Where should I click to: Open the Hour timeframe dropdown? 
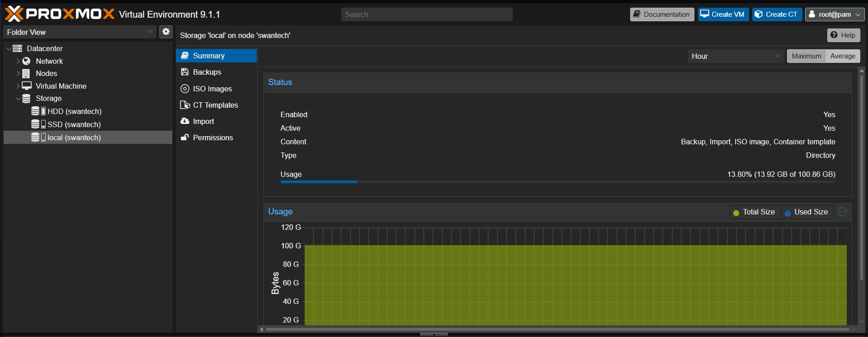(736, 56)
